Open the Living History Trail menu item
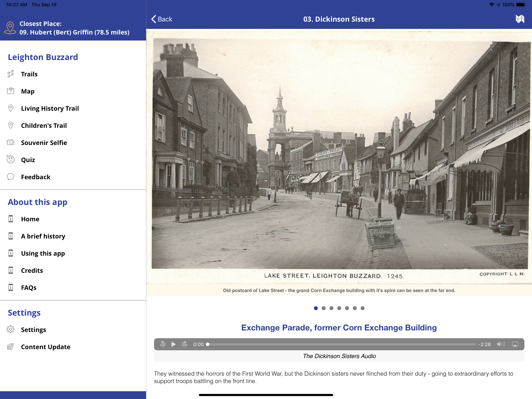532x399 pixels. click(x=50, y=109)
